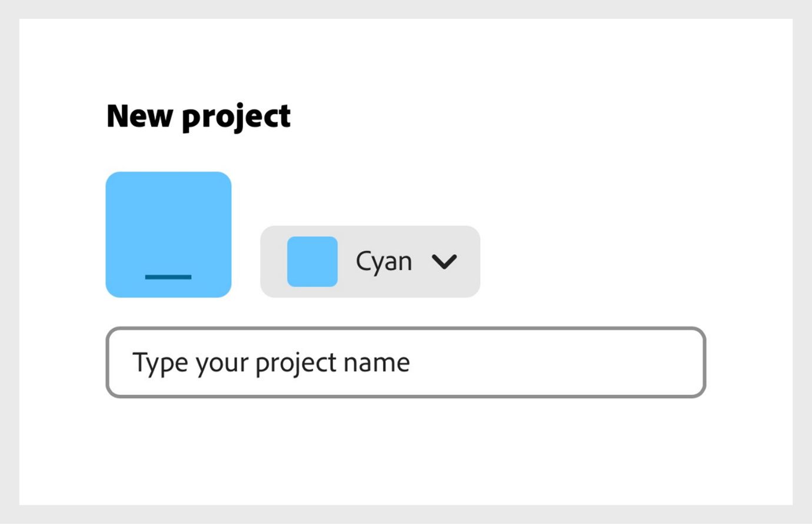Choose the cyan swatch in the selector
Image resolution: width=812 pixels, height=524 pixels.
click(x=312, y=262)
